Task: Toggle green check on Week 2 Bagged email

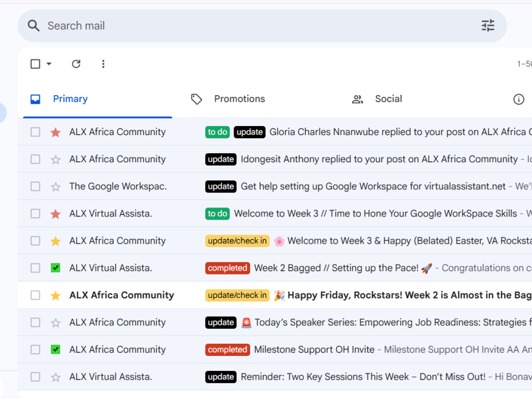Action: (x=55, y=268)
